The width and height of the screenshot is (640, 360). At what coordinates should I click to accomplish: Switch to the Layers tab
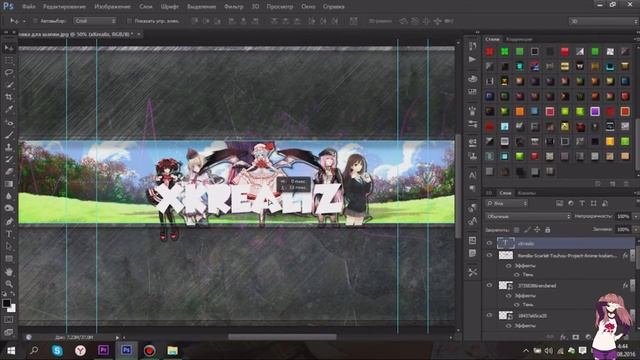click(505, 193)
